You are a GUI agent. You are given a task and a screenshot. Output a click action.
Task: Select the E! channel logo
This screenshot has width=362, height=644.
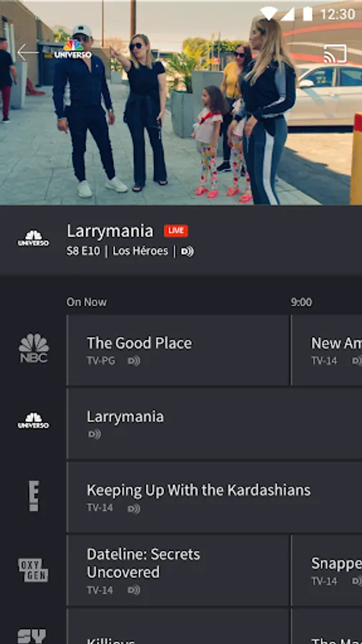34,496
